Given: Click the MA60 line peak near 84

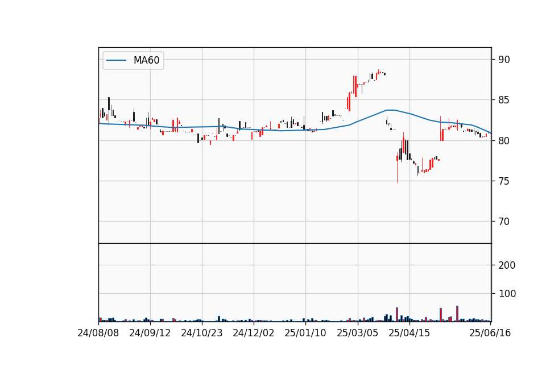Looking at the screenshot, I should point(391,110).
